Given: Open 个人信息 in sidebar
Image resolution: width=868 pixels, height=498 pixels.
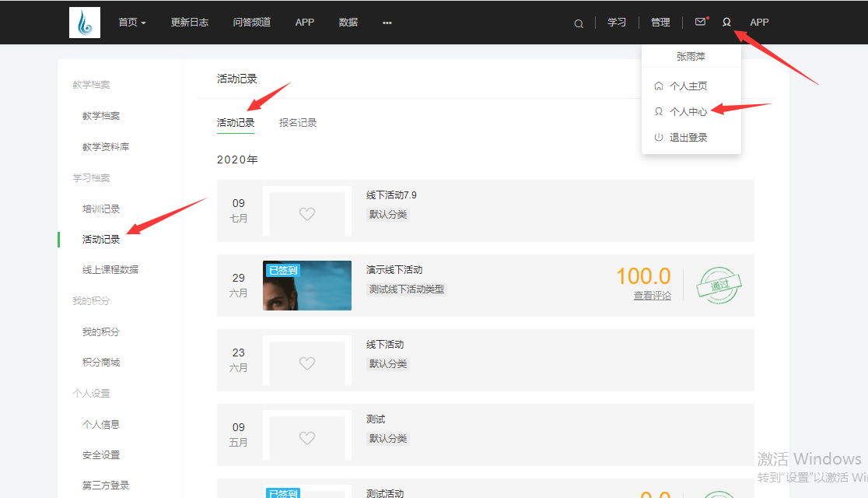Looking at the screenshot, I should pyautogui.click(x=101, y=424).
